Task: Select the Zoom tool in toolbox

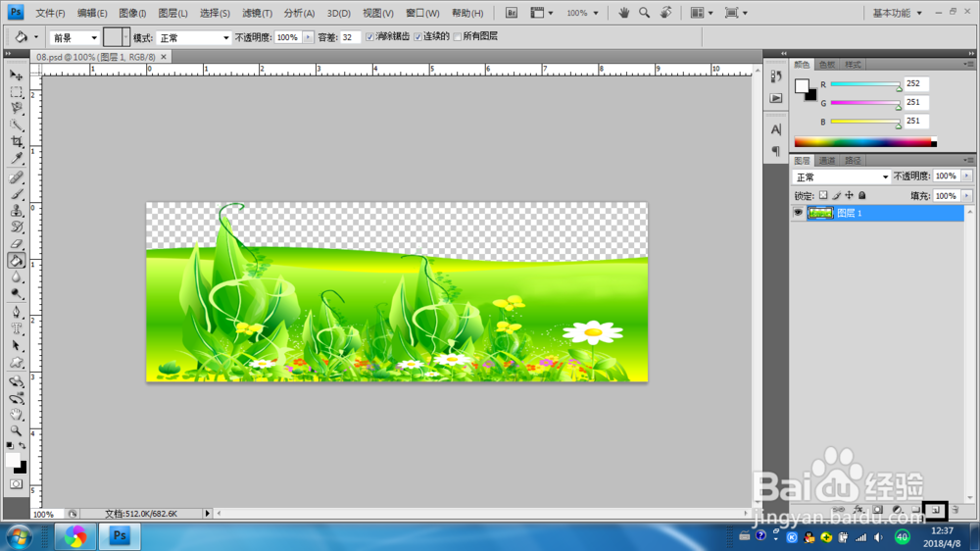Action: click(x=17, y=431)
